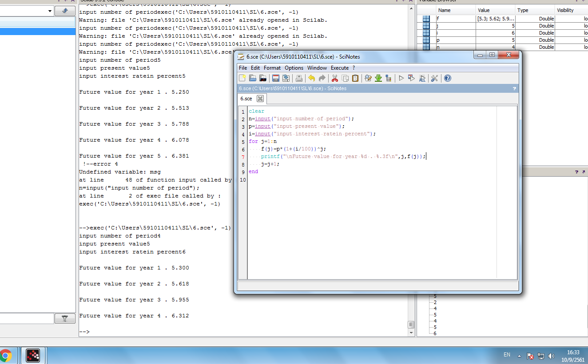Open Find/Replace in SciNotes toolbar
Screen dimensions: 588x364
point(368,78)
